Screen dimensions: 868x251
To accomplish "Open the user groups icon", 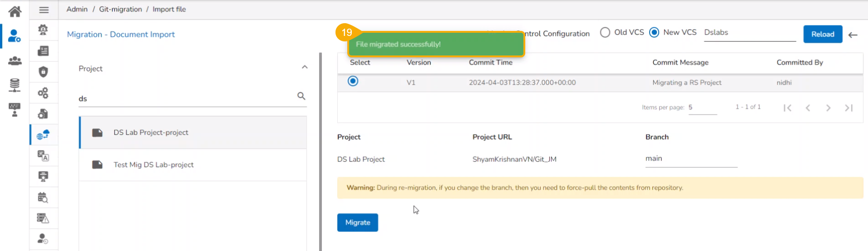I will pyautogui.click(x=15, y=60).
